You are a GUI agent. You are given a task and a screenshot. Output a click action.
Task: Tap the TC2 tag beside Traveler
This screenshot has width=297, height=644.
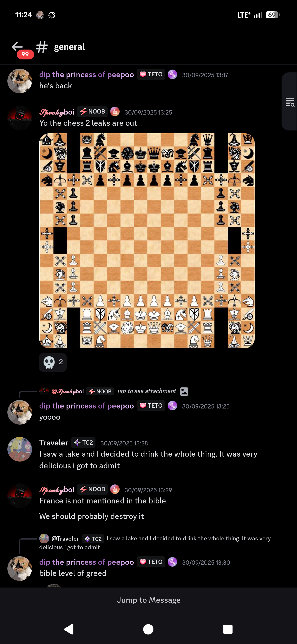84,443
